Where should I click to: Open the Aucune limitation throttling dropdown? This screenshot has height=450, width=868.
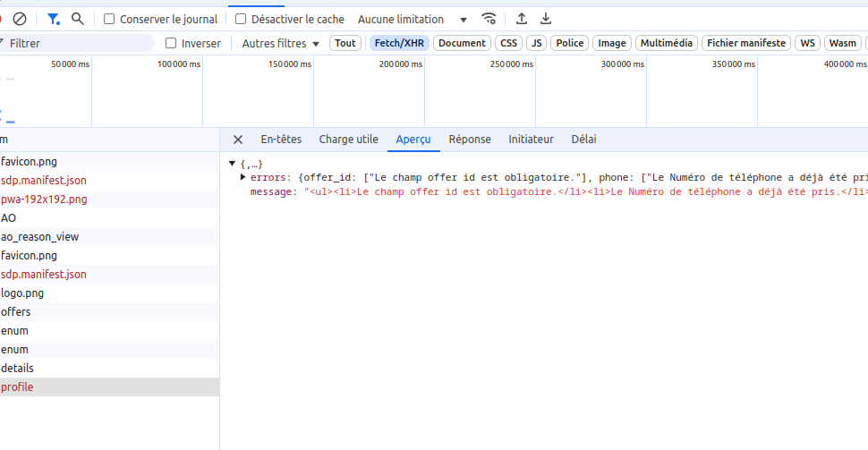click(413, 20)
